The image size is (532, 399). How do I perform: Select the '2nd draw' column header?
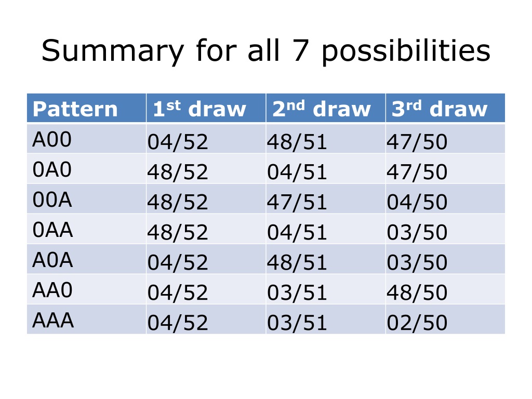326,108
